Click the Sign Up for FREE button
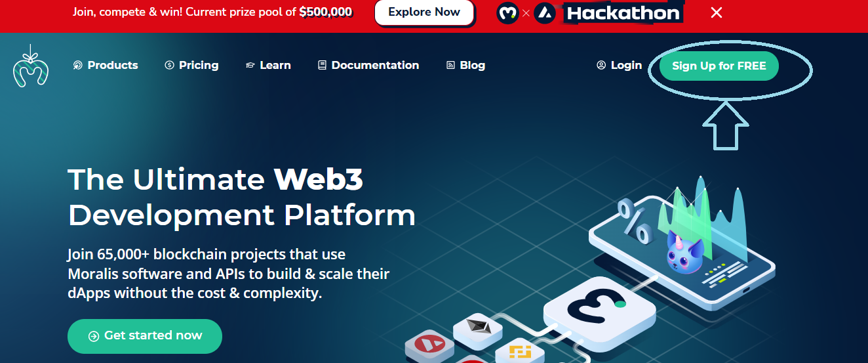 tap(719, 66)
